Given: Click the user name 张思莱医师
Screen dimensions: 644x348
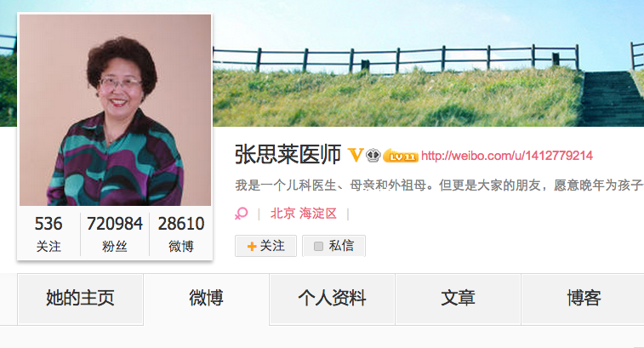Looking at the screenshot, I should [x=288, y=155].
